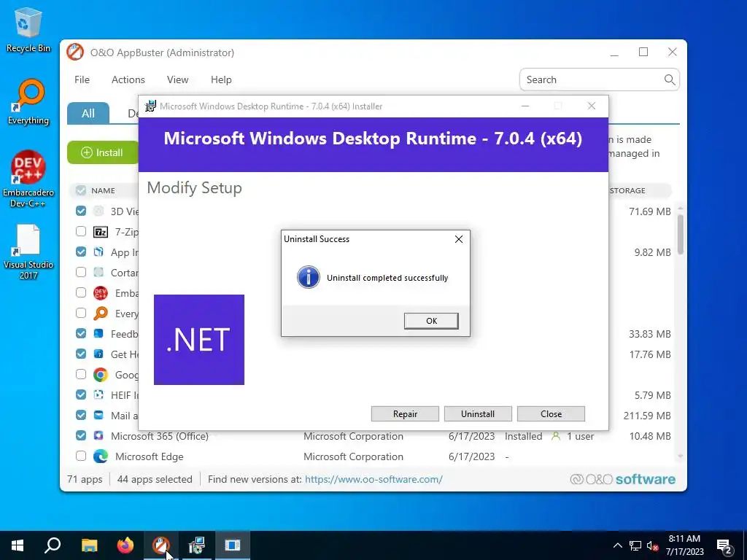Open Firefox from taskbar
Image resolution: width=747 pixels, height=560 pixels.
click(125, 545)
